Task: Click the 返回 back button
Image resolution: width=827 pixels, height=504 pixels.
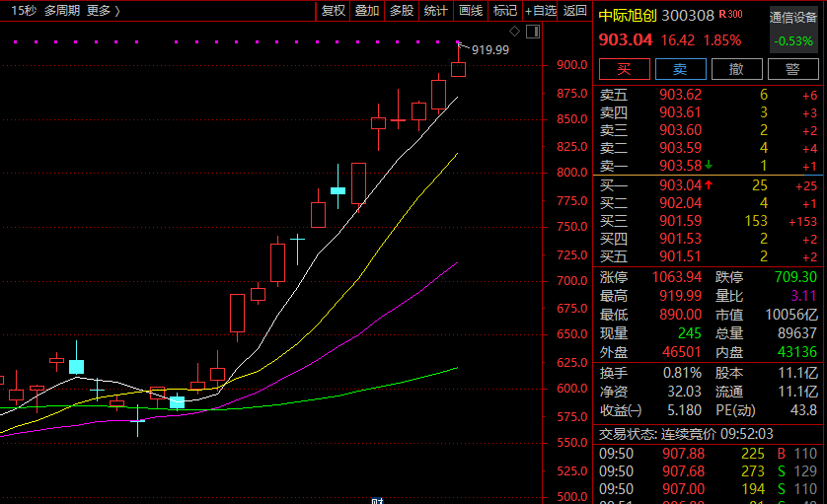Action: 574,11
